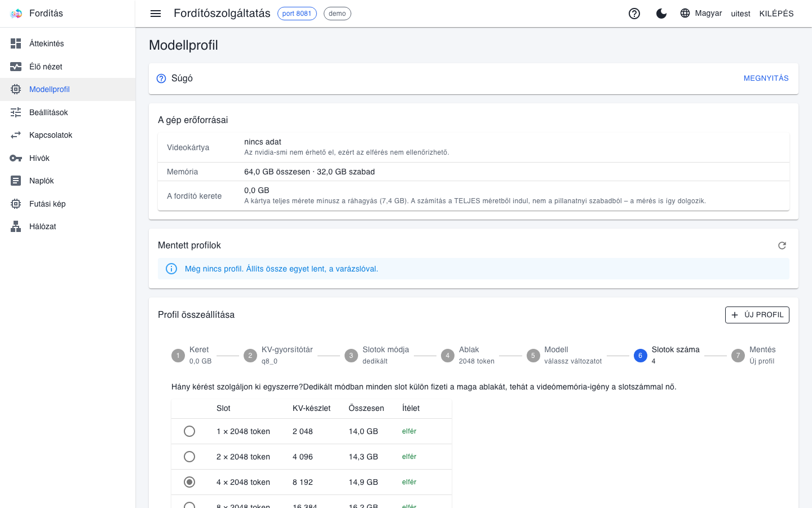Click the Futási kép memory icon

click(16, 204)
